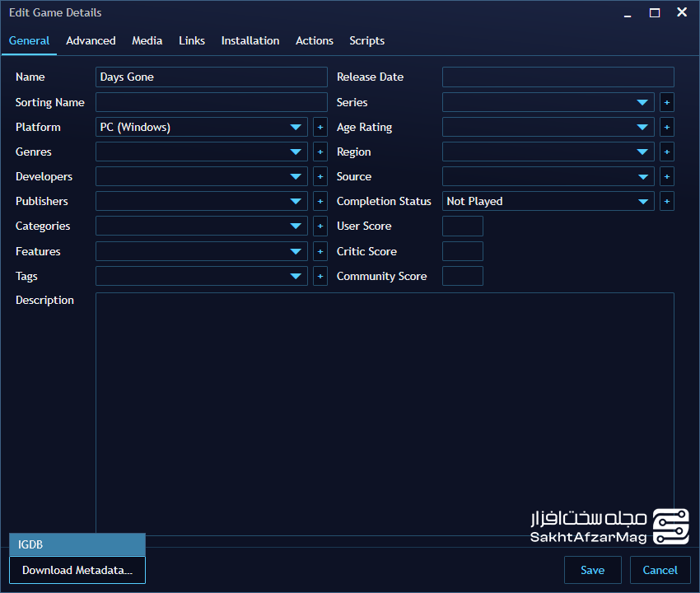Open the Scripts tab
The height and width of the screenshot is (593, 700).
366,40
